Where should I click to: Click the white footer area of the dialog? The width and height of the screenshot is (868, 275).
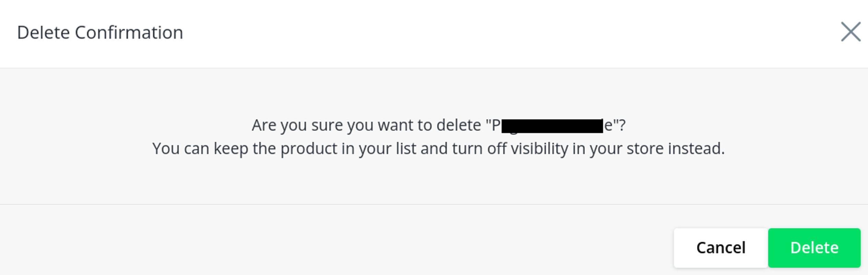pos(275,247)
